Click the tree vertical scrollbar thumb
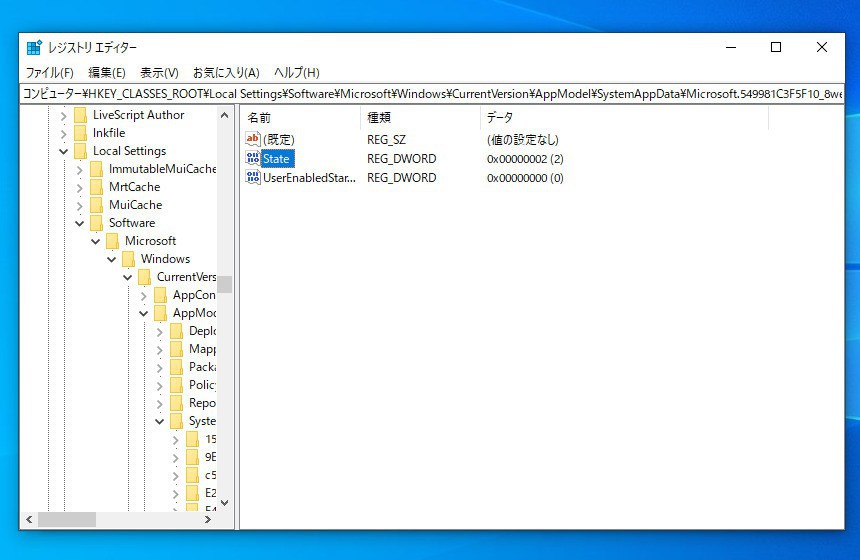860x560 pixels. [x=224, y=284]
